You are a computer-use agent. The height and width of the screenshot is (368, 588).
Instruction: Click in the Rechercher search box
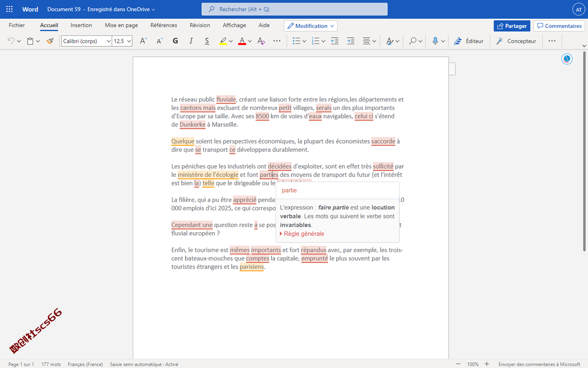294,9
